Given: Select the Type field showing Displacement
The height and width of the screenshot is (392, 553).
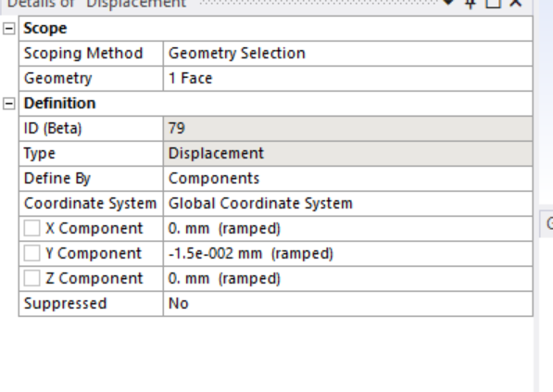Looking at the screenshot, I should [x=347, y=154].
